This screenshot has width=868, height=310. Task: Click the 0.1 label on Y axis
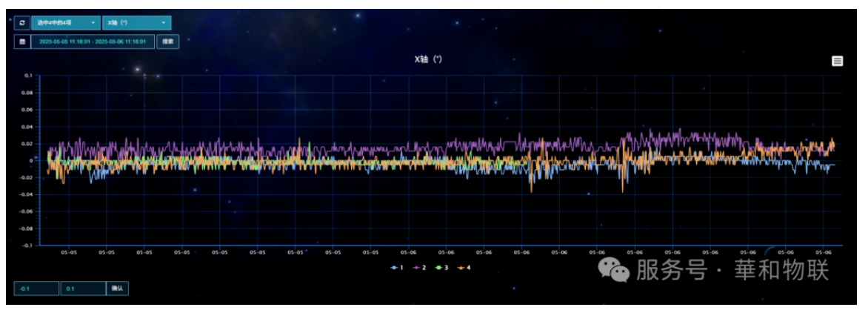29,76
